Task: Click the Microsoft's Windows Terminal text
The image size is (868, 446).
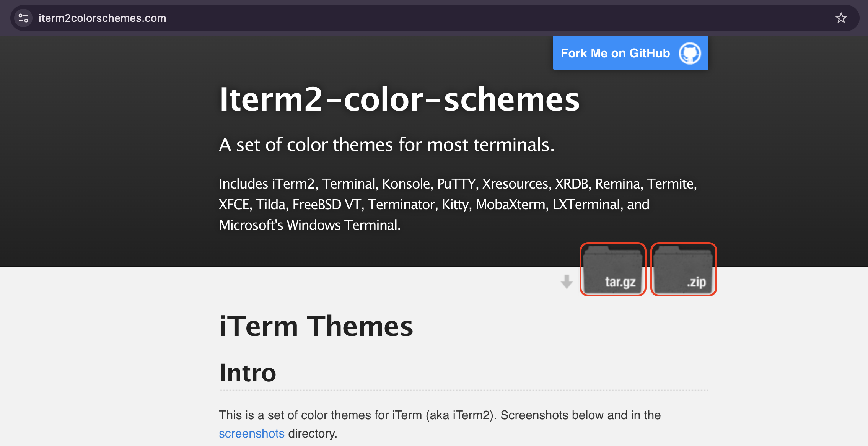Action: pyautogui.click(x=309, y=225)
